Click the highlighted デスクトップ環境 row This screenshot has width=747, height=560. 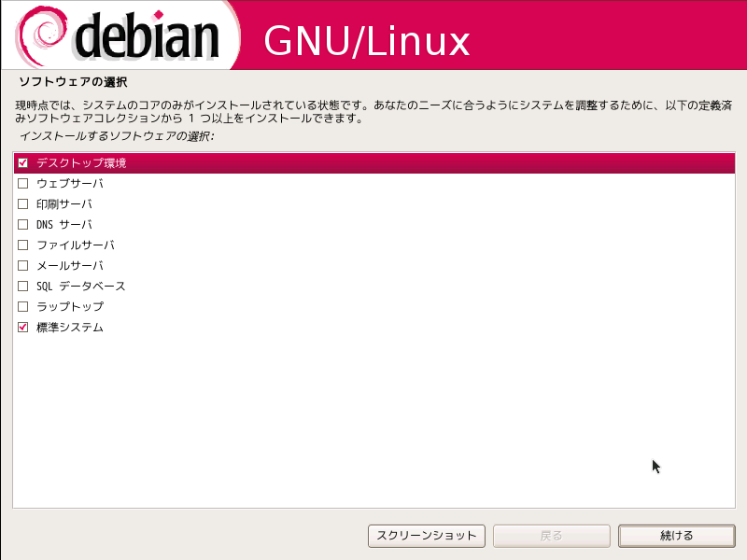coord(374,162)
